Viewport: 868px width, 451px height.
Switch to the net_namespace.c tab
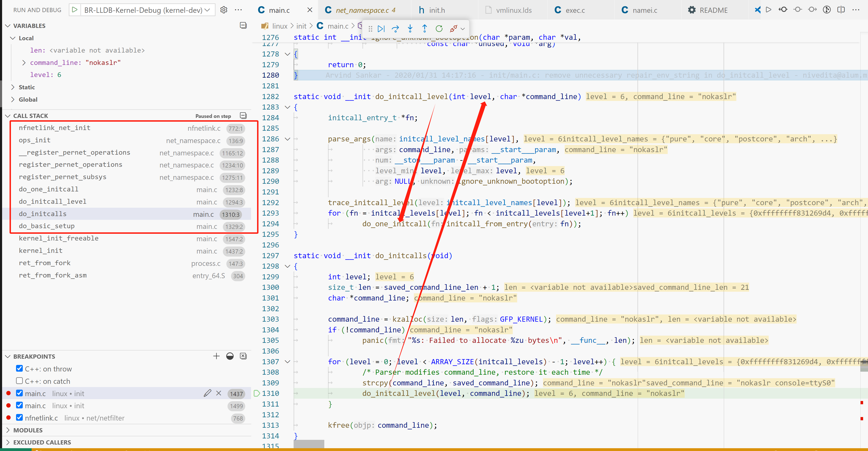(365, 10)
